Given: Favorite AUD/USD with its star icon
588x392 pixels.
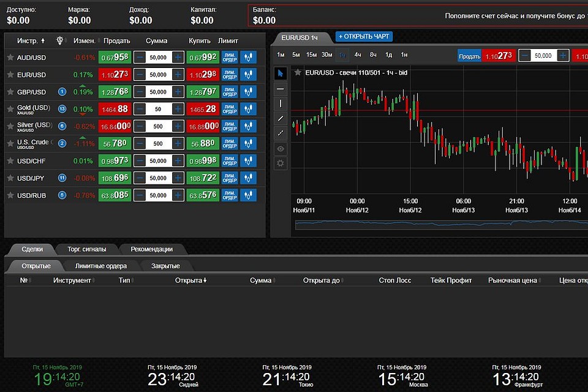Looking at the screenshot, I should (x=10, y=58).
